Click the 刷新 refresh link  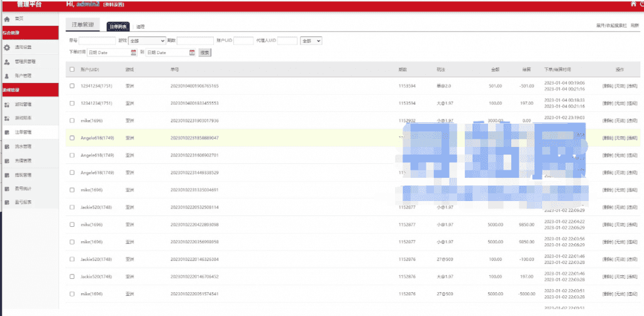635,26
